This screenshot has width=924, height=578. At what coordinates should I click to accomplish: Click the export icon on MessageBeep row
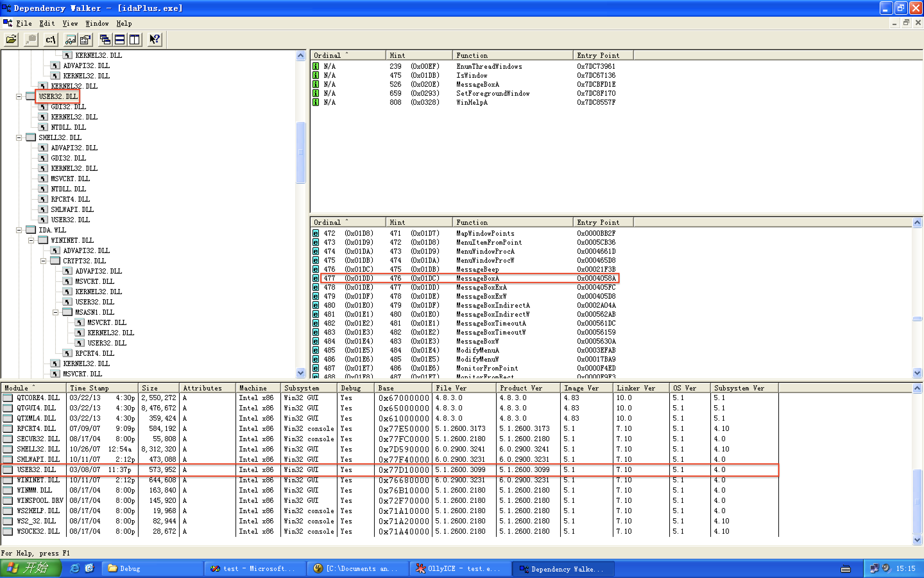pyautogui.click(x=316, y=269)
